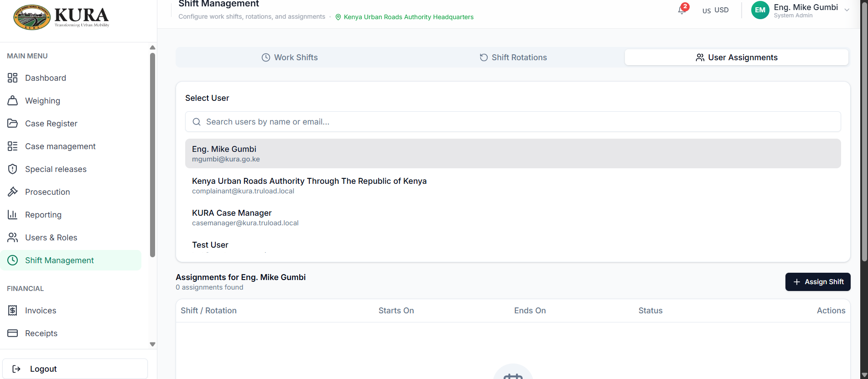Click the KURA logo
This screenshot has width=868, height=379.
pyautogui.click(x=62, y=17)
